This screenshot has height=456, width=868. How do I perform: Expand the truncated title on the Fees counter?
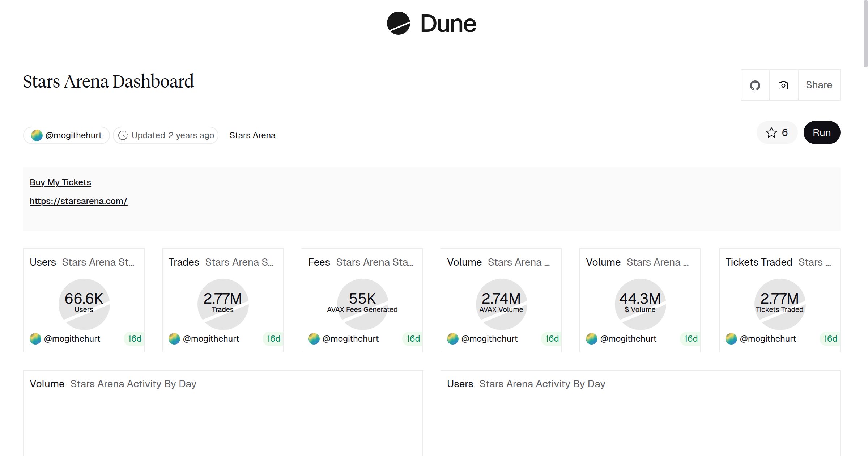click(375, 262)
